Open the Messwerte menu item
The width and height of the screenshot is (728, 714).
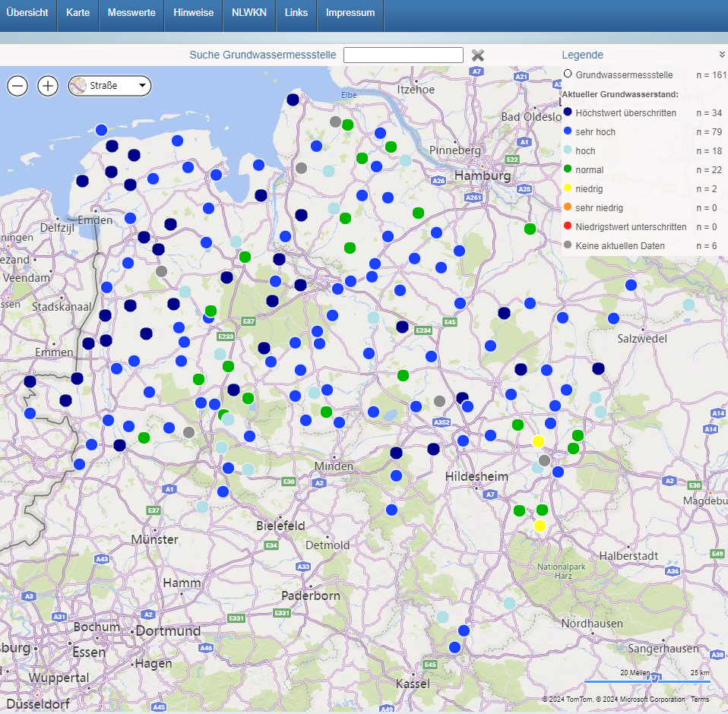131,13
